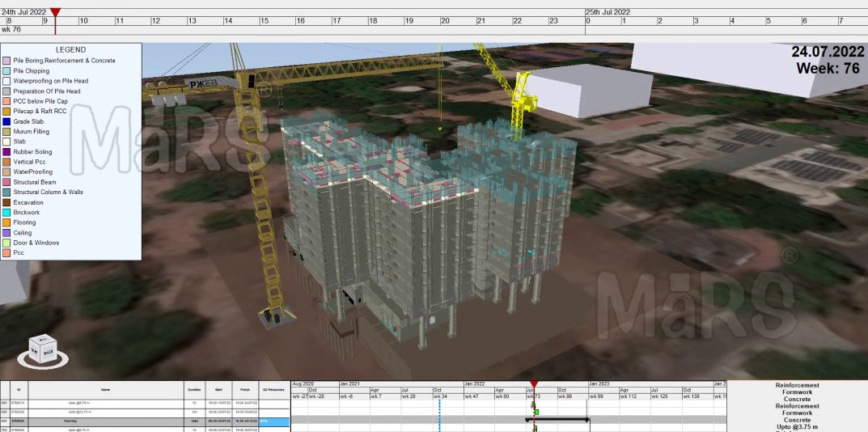The image size is (868, 432).
Task: Sort by the ID column header
Action: [19, 390]
